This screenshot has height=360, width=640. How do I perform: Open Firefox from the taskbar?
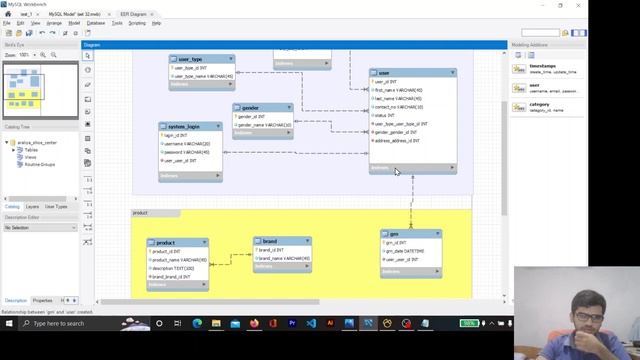pos(254,324)
